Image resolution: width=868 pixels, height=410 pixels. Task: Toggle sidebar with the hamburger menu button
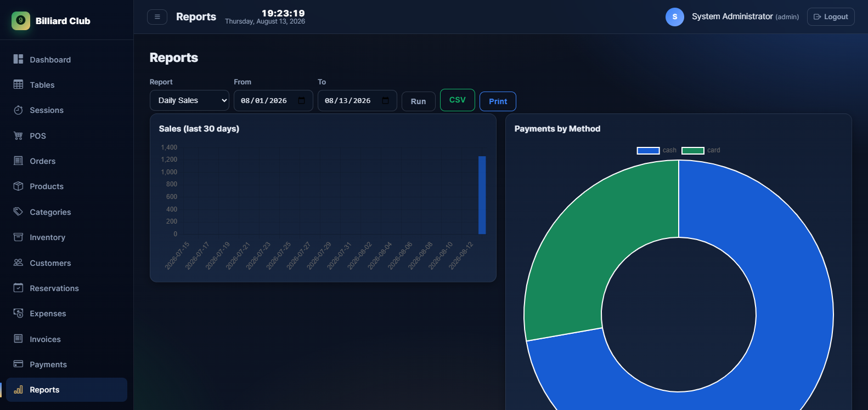(157, 17)
